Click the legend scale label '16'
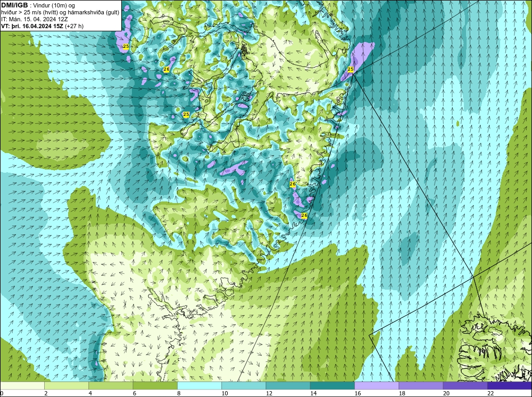The width and height of the screenshot is (532, 397). coord(358,393)
